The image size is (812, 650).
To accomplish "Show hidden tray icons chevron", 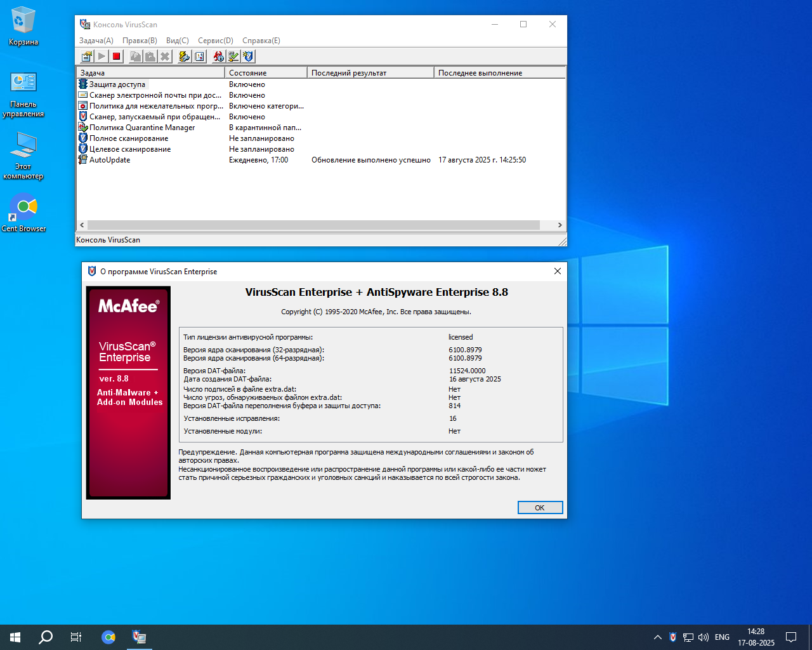I will coord(658,637).
